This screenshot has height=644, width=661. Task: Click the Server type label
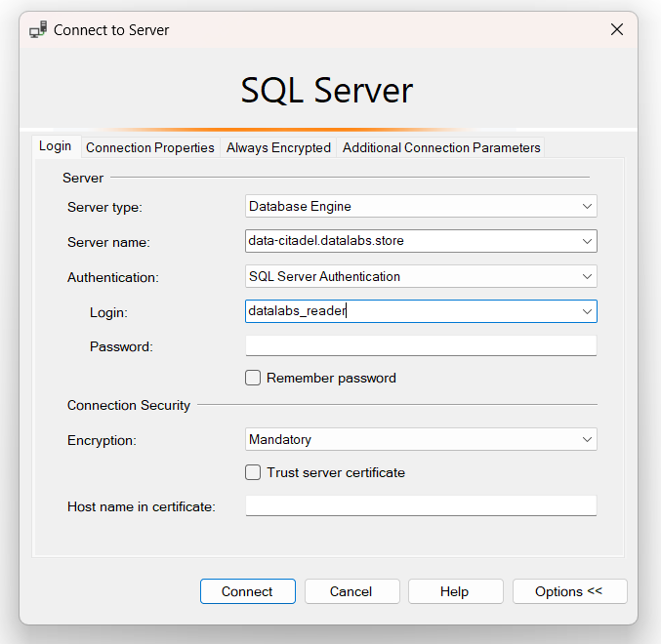[x=105, y=207]
